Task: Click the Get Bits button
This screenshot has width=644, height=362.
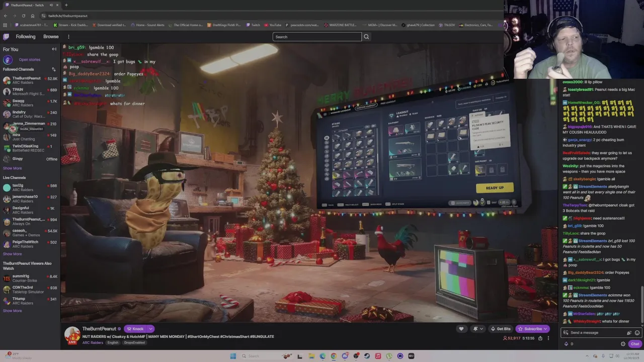Action: pyautogui.click(x=501, y=329)
